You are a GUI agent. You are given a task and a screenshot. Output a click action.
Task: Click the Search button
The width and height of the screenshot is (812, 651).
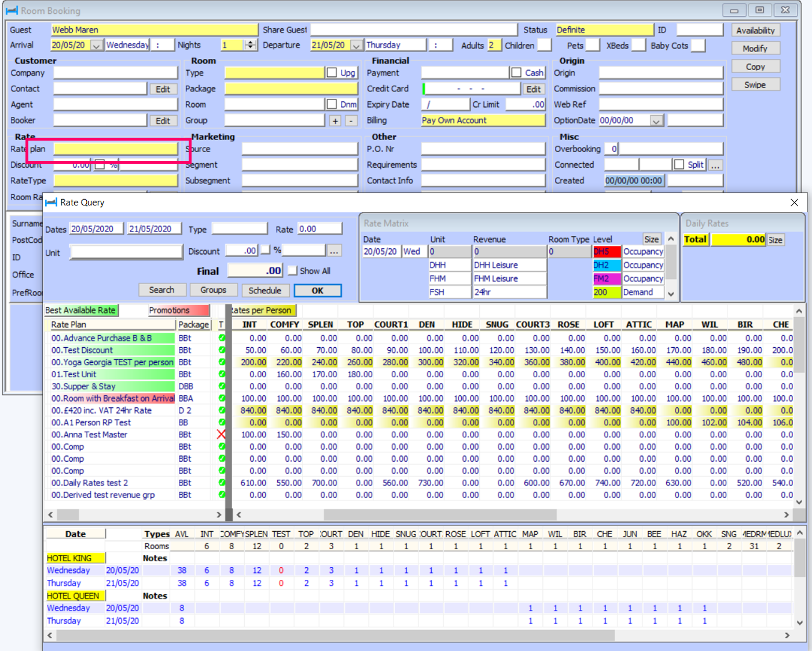[x=162, y=290]
